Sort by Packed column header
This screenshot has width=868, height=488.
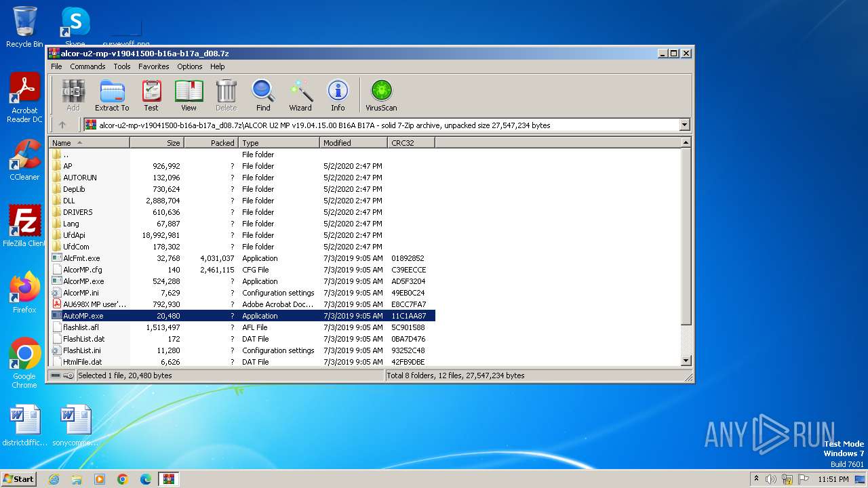pos(212,143)
